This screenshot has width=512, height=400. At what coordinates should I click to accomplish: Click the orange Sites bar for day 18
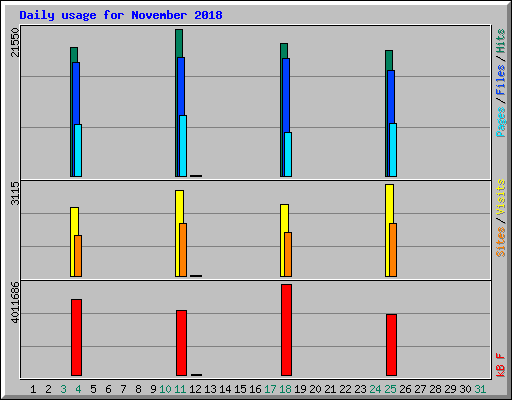point(288,254)
